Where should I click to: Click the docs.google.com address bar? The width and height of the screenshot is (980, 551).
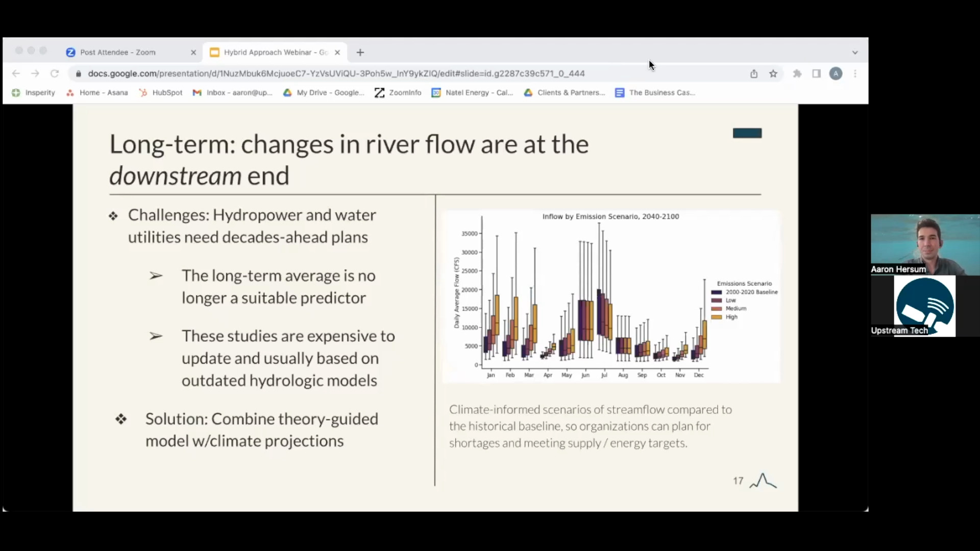point(336,73)
